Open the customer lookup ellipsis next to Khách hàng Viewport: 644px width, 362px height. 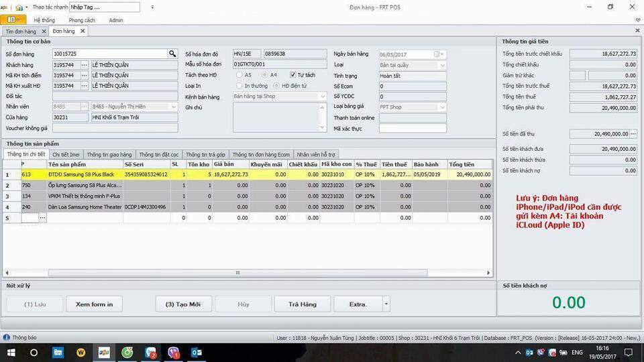click(x=84, y=65)
